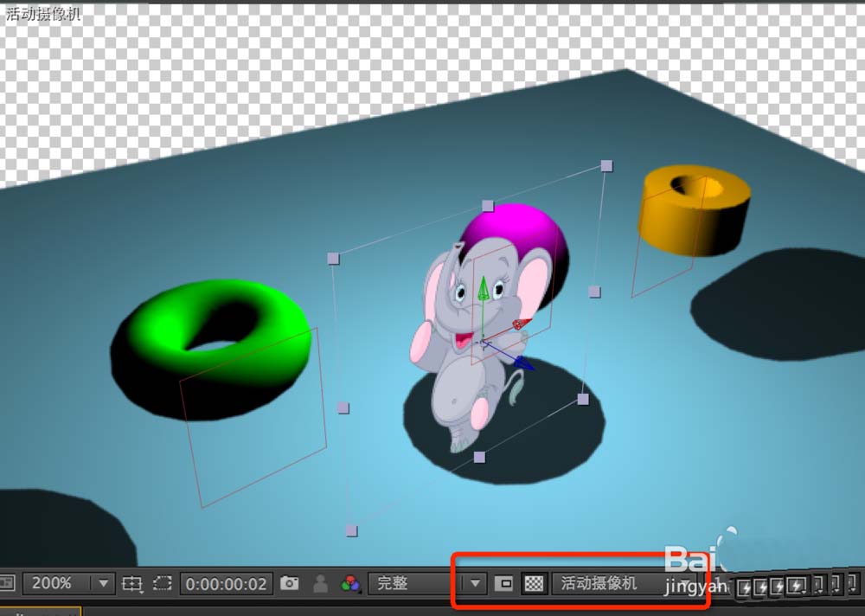Click the left-middle handle of bounding box
This screenshot has width=865, height=616.
[343, 407]
